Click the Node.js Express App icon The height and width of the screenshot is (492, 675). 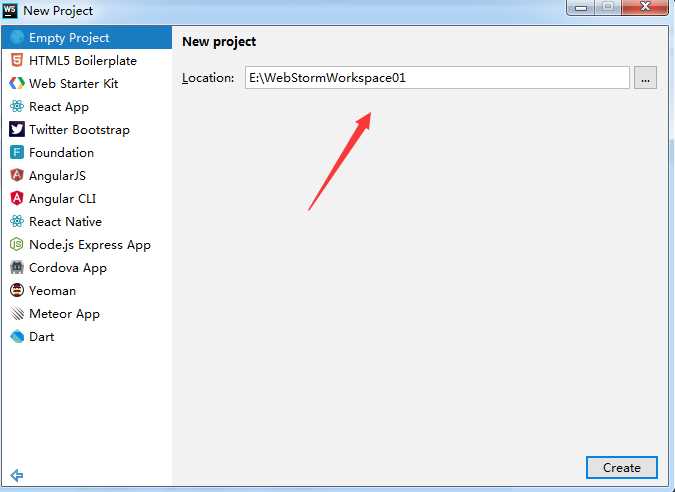coord(17,244)
